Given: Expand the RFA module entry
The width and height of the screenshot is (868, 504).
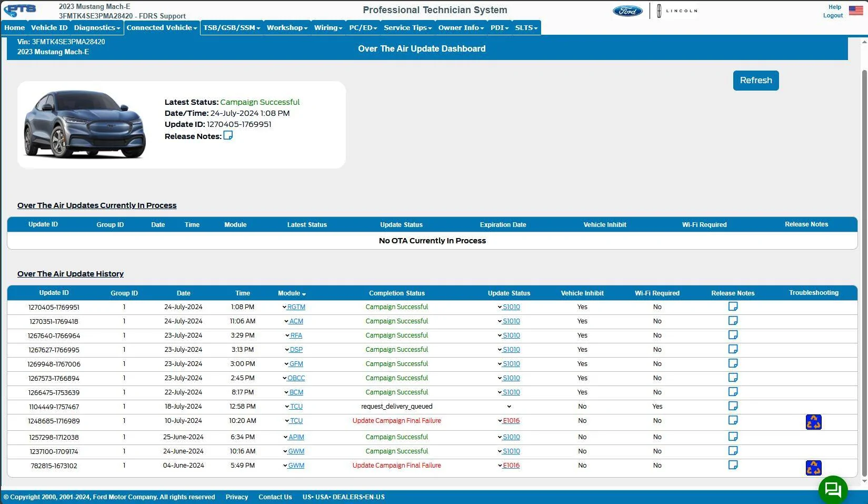Looking at the screenshot, I should pos(294,335).
